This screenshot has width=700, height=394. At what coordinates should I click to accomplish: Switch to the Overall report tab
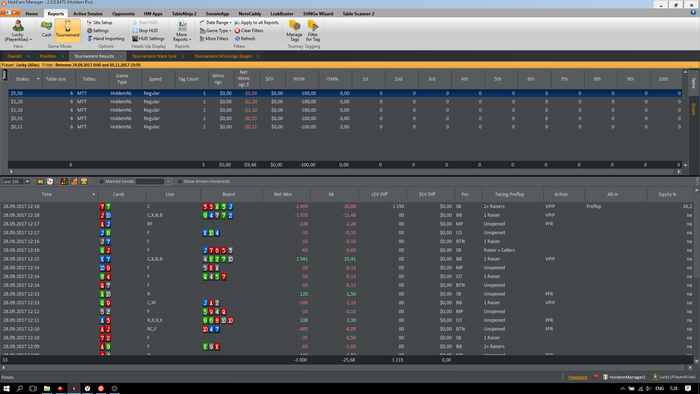point(14,56)
